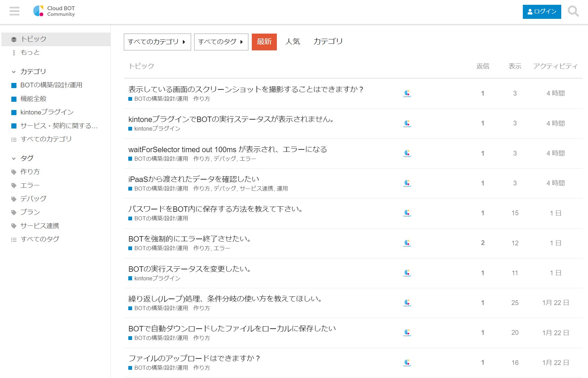588x378 pixels.
Task: Switch to the カテゴリ tab
Action: [x=328, y=42]
